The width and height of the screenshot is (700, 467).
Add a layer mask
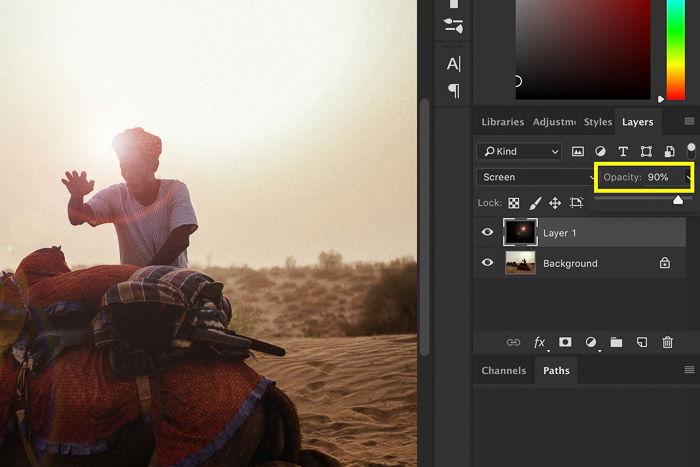[565, 342]
